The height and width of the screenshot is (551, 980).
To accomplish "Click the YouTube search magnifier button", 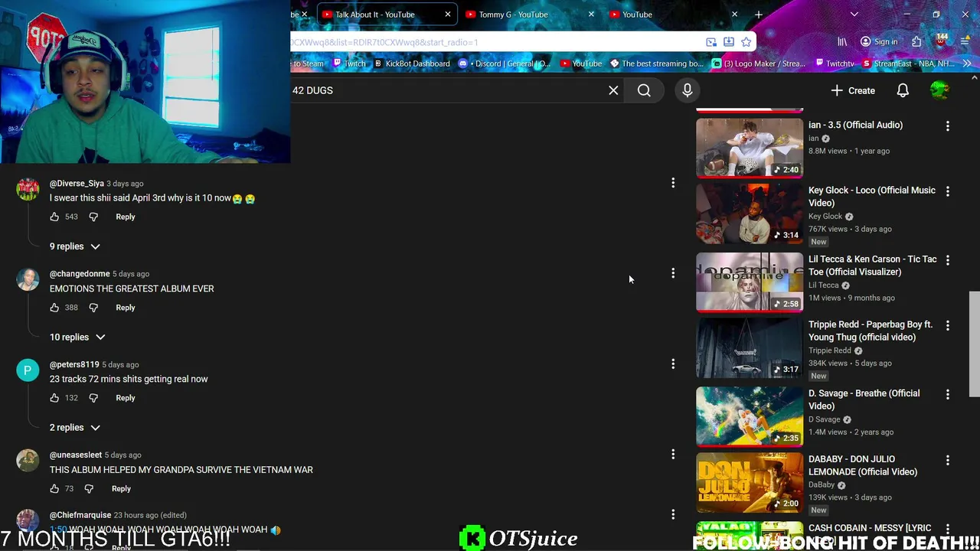I will click(644, 90).
